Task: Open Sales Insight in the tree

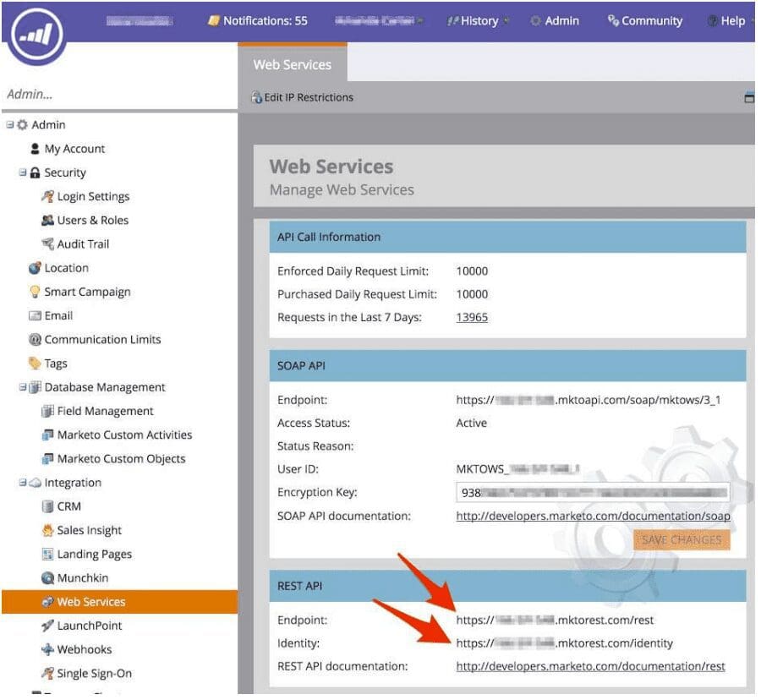Action: pos(90,531)
